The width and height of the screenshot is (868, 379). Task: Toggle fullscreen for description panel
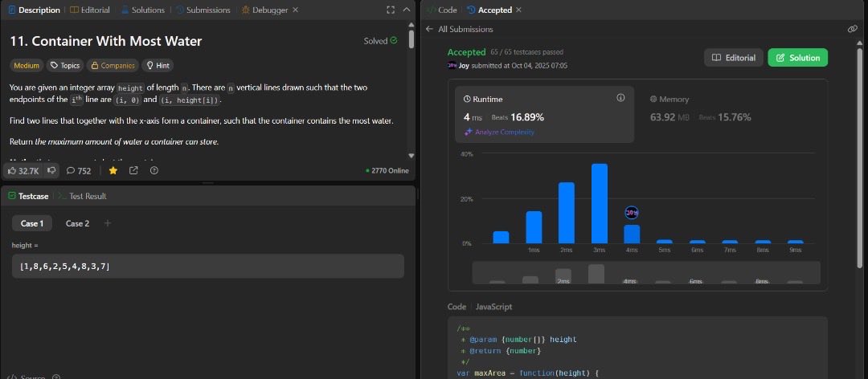coord(391,10)
